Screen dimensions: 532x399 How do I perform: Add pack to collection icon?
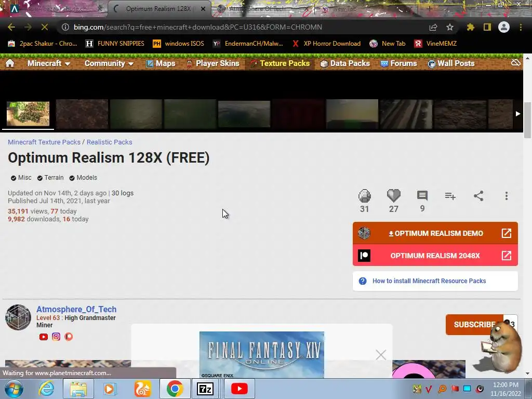coord(450,196)
